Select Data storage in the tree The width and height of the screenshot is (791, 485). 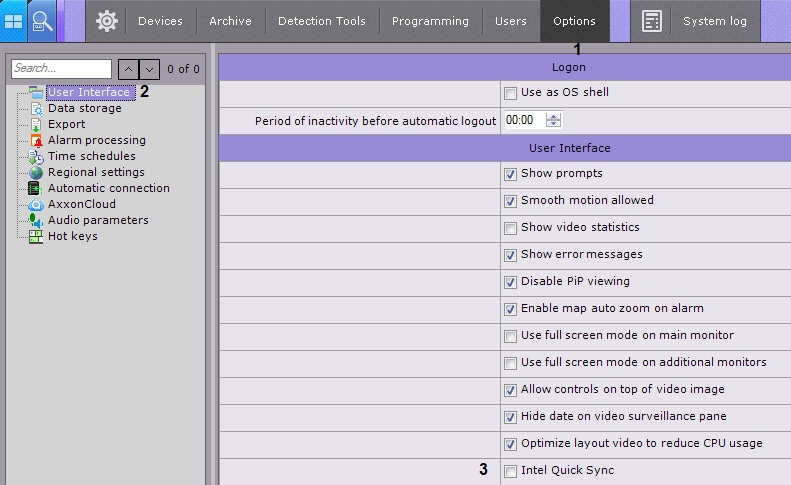click(84, 108)
